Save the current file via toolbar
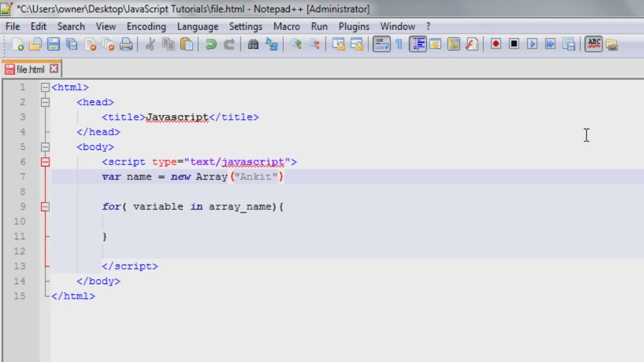The image size is (644, 362). (x=53, y=45)
